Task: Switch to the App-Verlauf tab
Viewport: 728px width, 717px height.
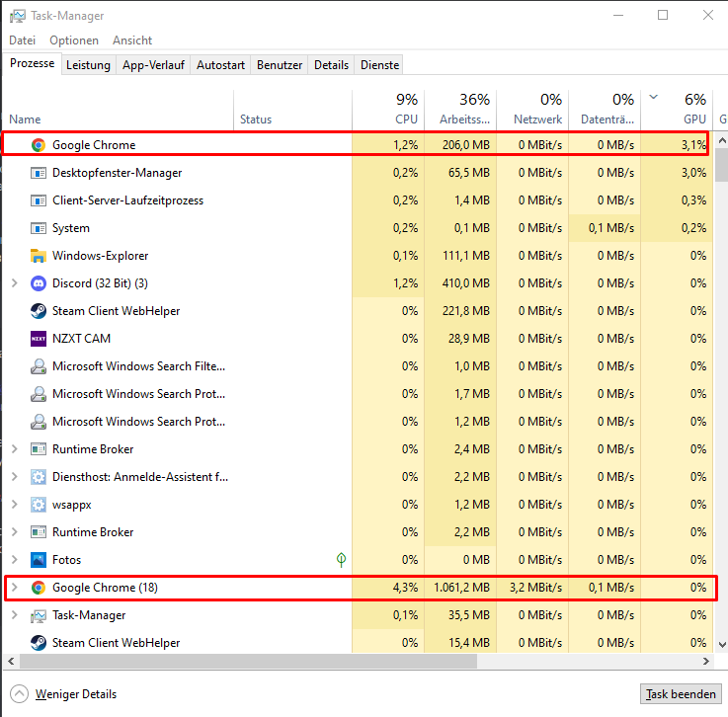Action: pyautogui.click(x=154, y=65)
